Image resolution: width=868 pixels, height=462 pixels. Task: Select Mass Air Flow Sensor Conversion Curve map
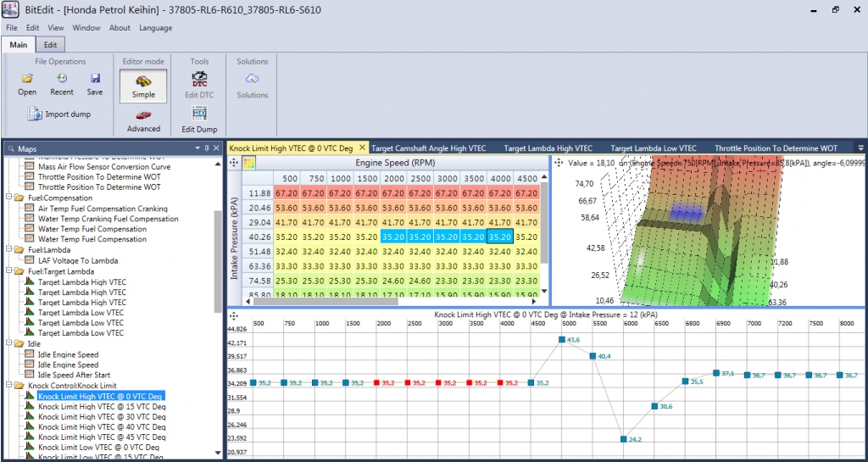104,166
